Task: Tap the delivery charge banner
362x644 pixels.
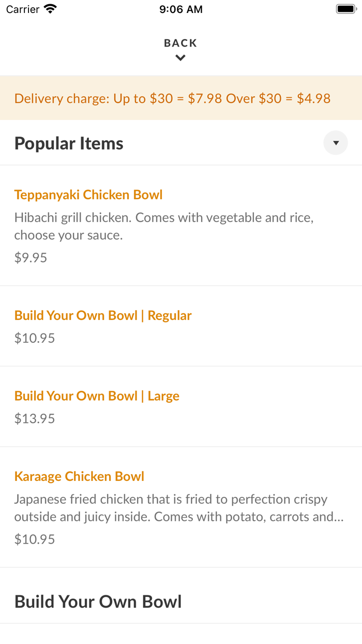Action: click(x=181, y=98)
